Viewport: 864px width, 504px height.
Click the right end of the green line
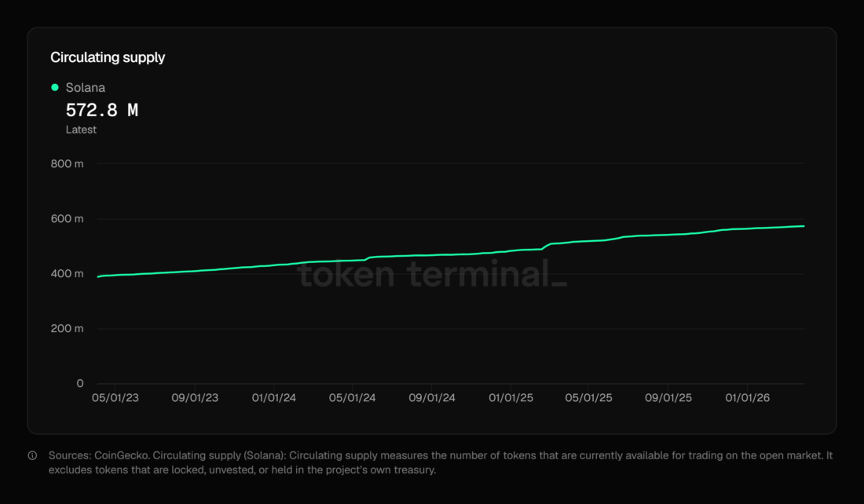[803, 226]
